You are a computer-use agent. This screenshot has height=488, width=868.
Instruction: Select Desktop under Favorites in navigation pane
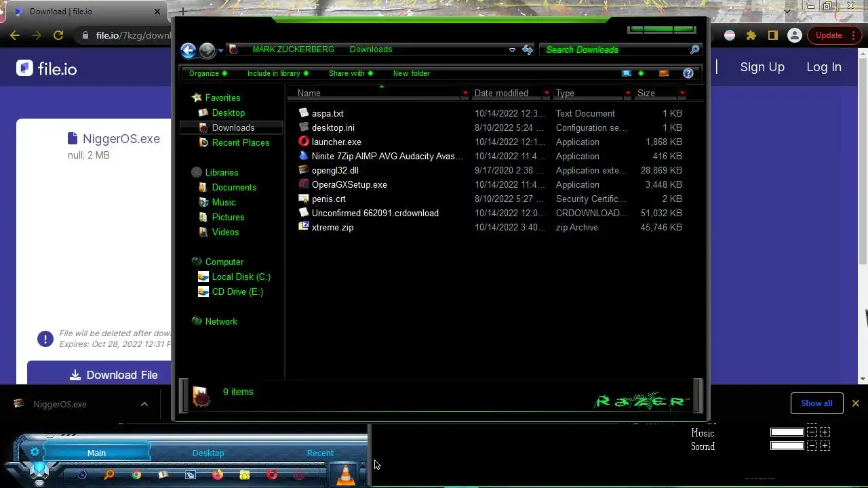(228, 113)
